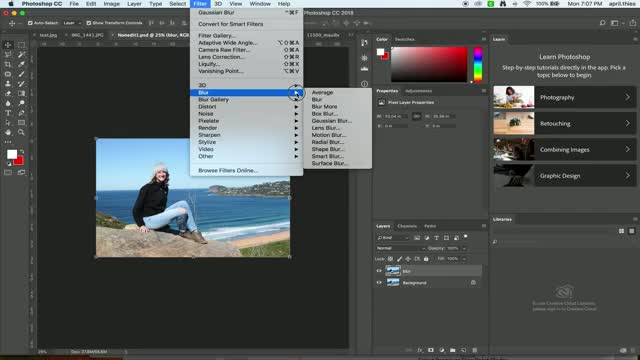Select the Eraser tool
The height and width of the screenshot is (360, 640).
[8, 93]
